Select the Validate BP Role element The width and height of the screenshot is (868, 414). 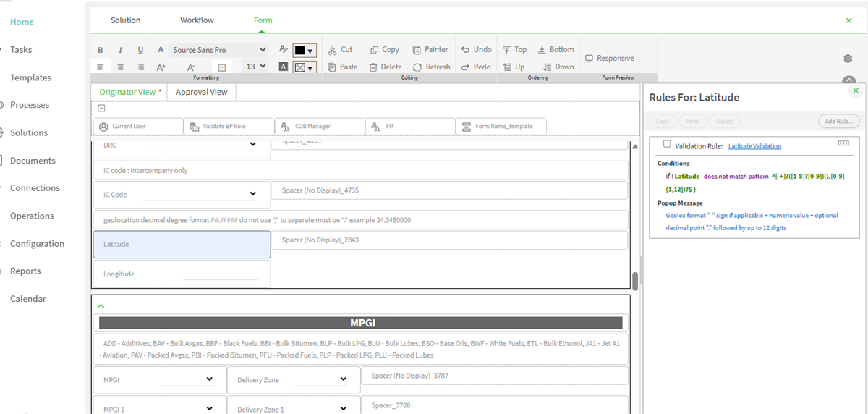[x=229, y=127]
